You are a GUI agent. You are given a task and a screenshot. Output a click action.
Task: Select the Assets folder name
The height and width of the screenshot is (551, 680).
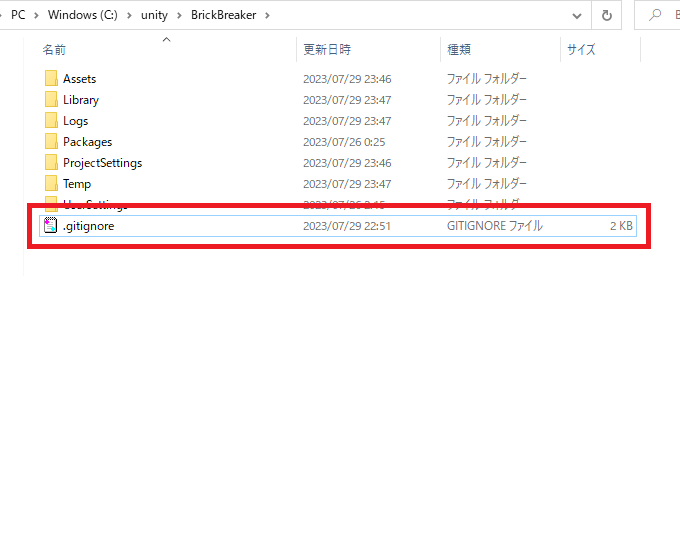point(79,79)
